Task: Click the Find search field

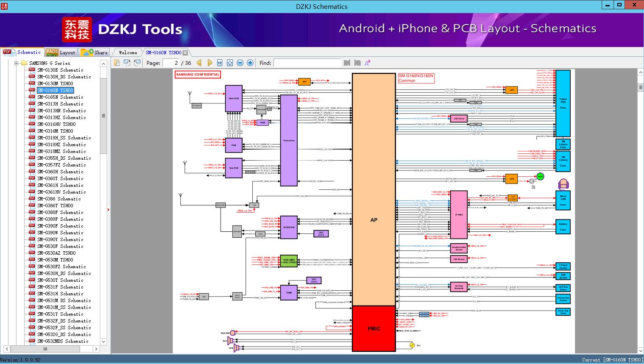Action: (307, 63)
